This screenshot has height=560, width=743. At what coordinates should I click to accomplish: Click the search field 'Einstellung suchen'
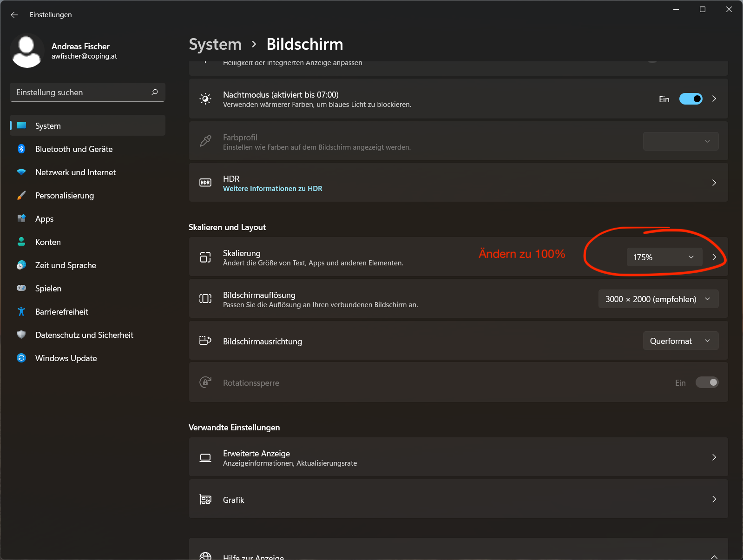point(87,92)
